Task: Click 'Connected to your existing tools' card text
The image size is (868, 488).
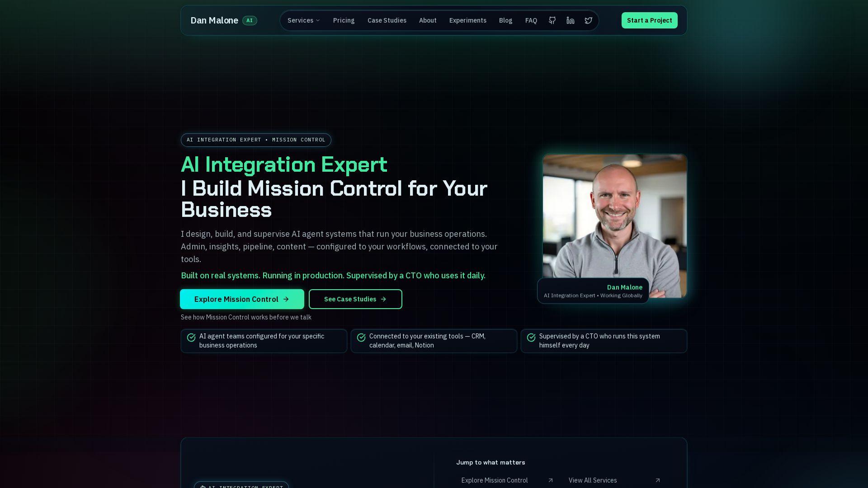Action: [x=427, y=341]
